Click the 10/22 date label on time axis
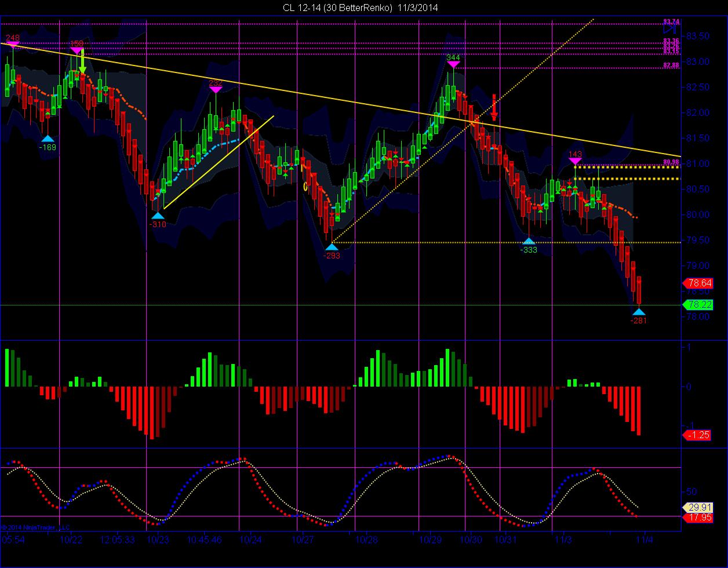The height and width of the screenshot is (568, 728). [x=71, y=539]
